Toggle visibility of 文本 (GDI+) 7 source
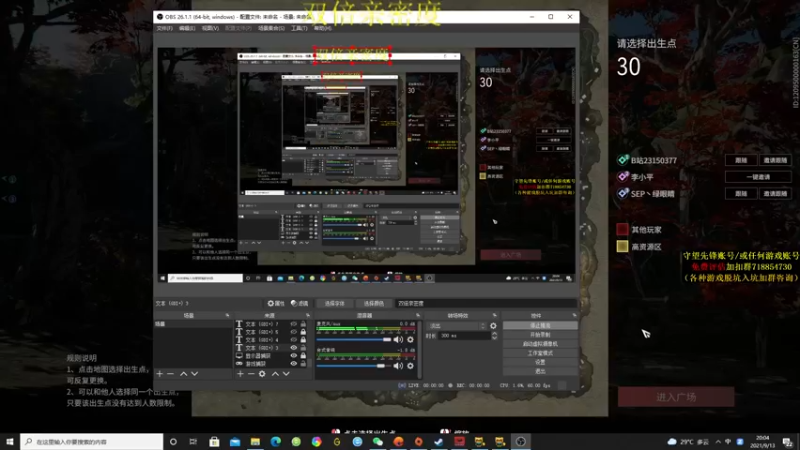Viewport: 800px width, 450px height. (293, 324)
